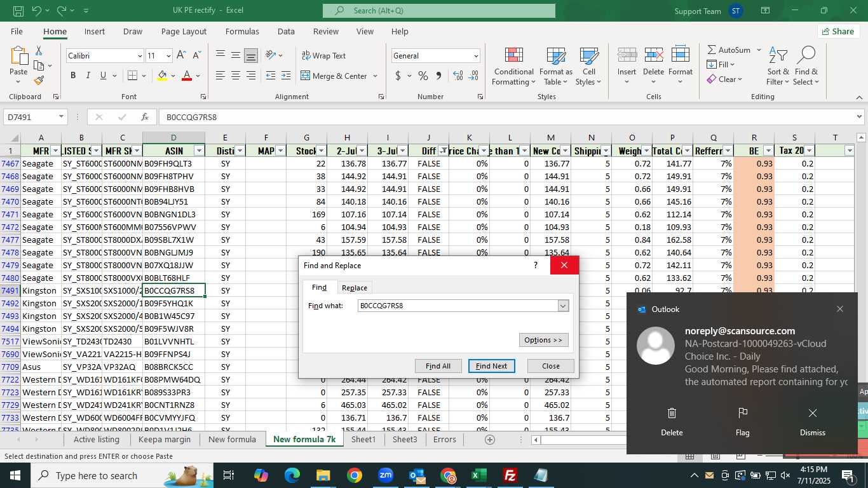Viewport: 868px width, 488px height.
Task: Open Format as Table gallery
Action: pos(556,66)
